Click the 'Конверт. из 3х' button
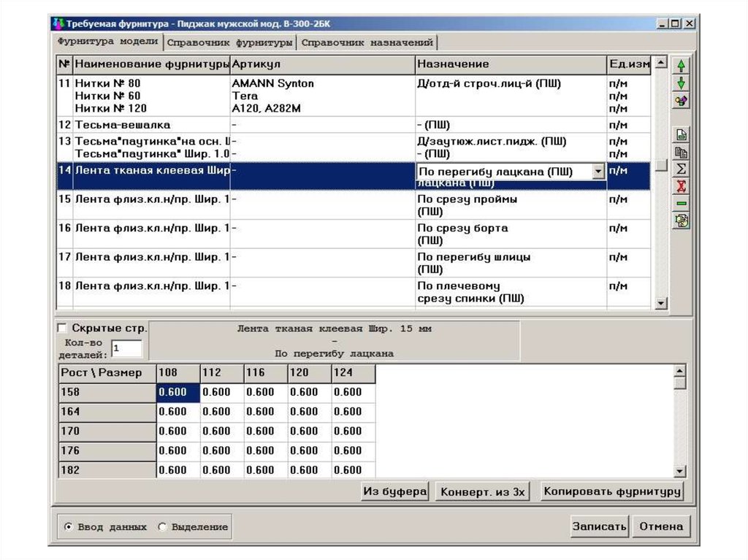 click(482, 492)
